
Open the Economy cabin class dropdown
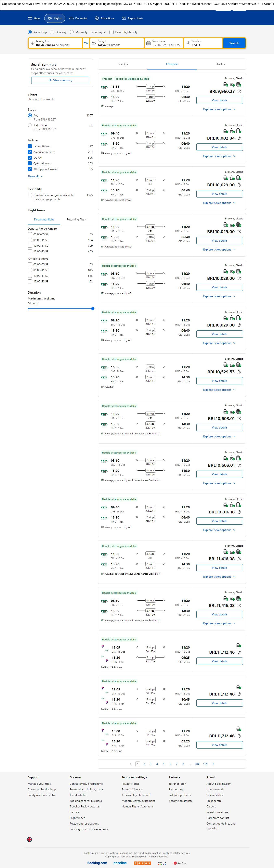click(x=98, y=32)
